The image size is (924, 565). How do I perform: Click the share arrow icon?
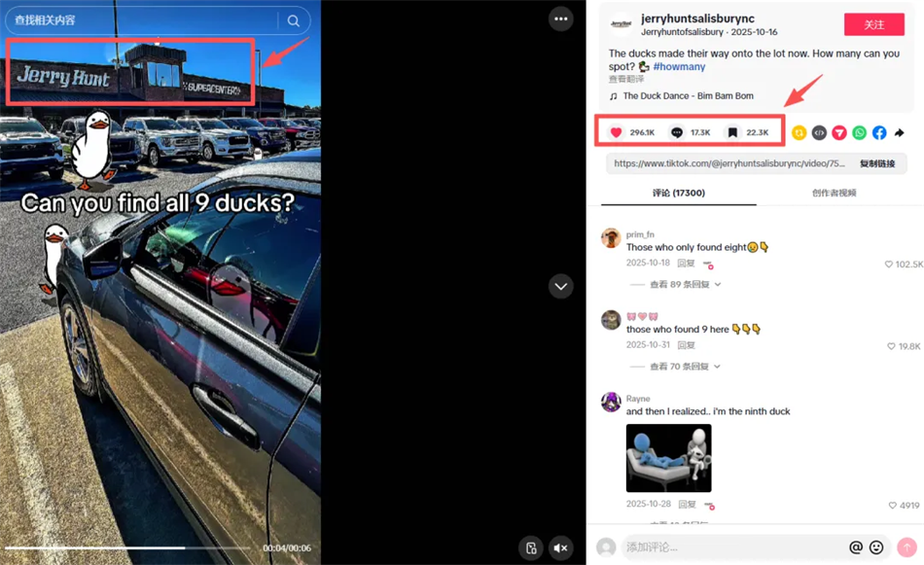[900, 132]
